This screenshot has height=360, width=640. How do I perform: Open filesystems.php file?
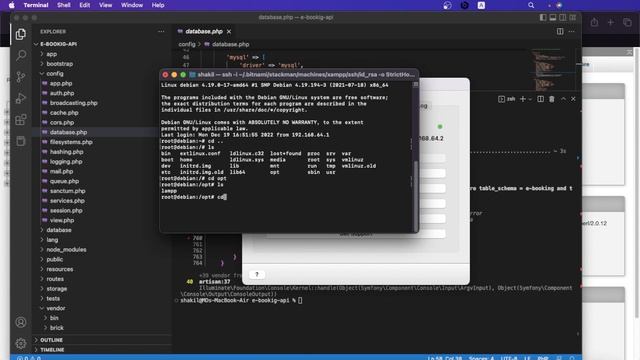coord(71,142)
